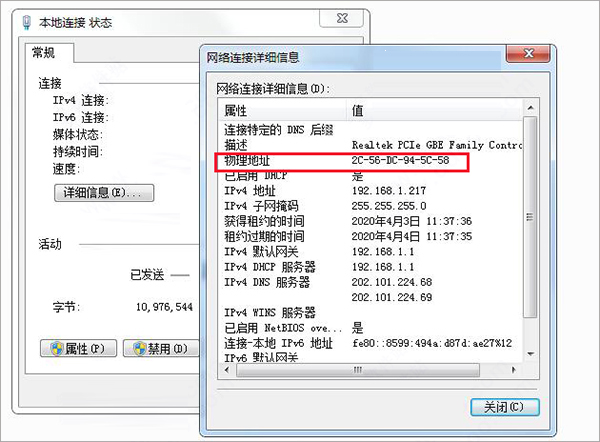Select DNS value 202.101.224.68
This screenshot has width=600, height=442.
tap(392, 282)
